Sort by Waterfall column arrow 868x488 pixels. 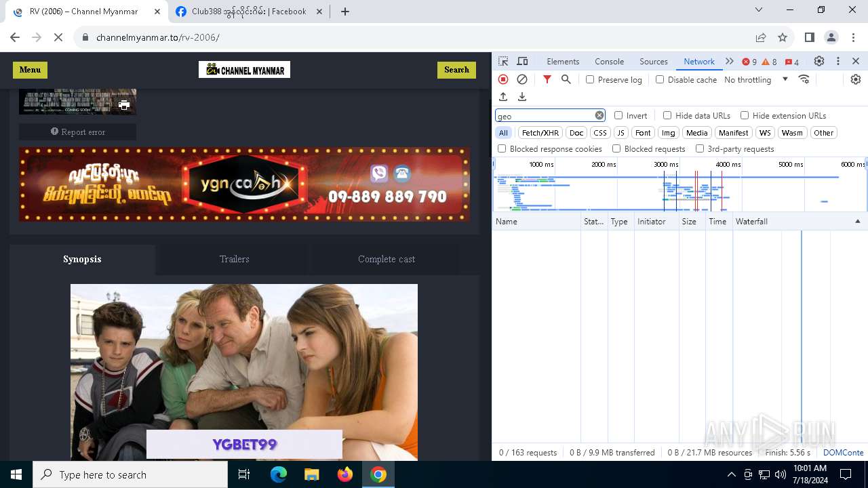tap(857, 222)
